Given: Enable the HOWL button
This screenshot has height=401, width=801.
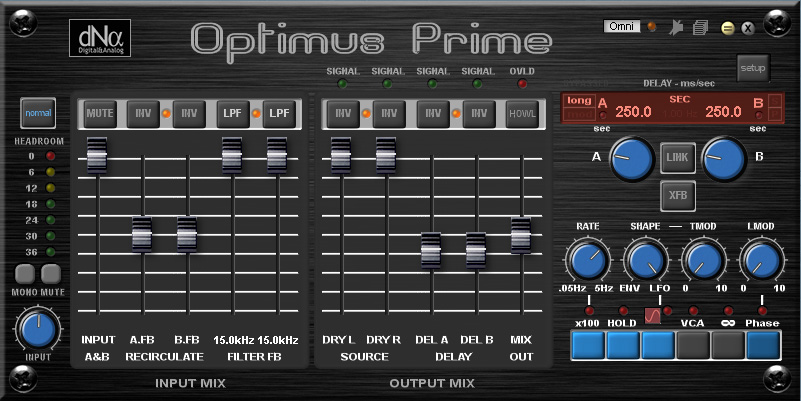Looking at the screenshot, I should tap(523, 113).
